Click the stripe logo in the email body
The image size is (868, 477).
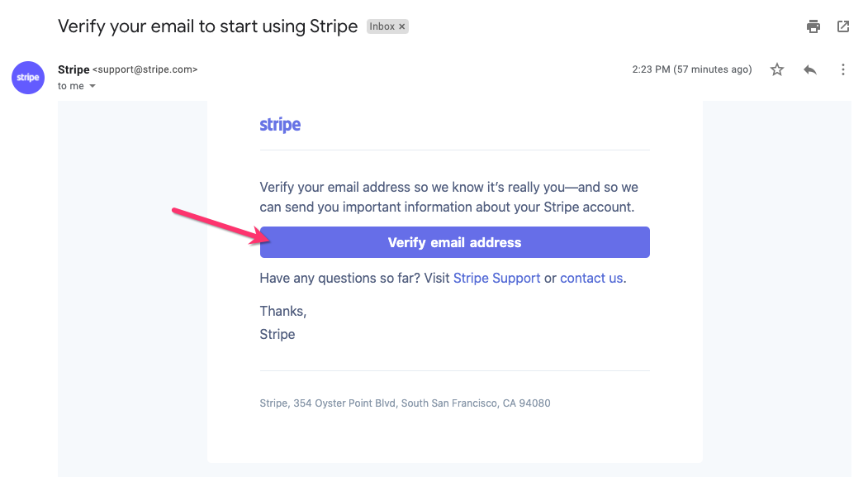pyautogui.click(x=280, y=125)
